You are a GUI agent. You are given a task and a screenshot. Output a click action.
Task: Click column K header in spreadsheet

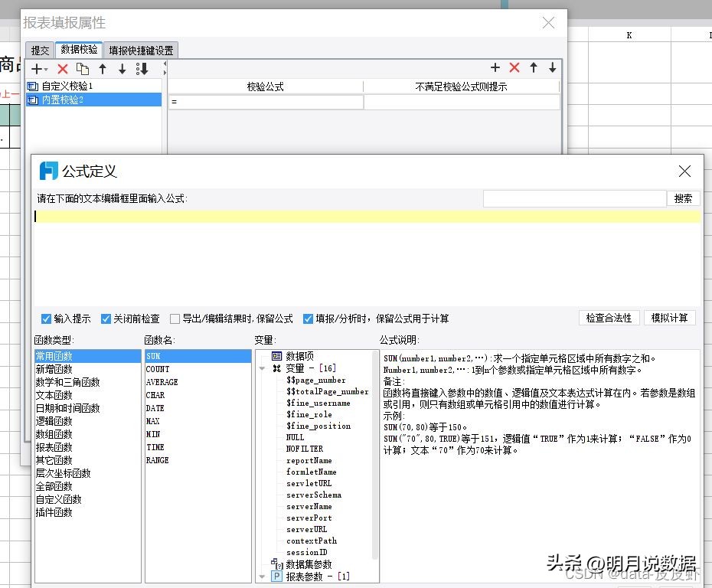629,35
